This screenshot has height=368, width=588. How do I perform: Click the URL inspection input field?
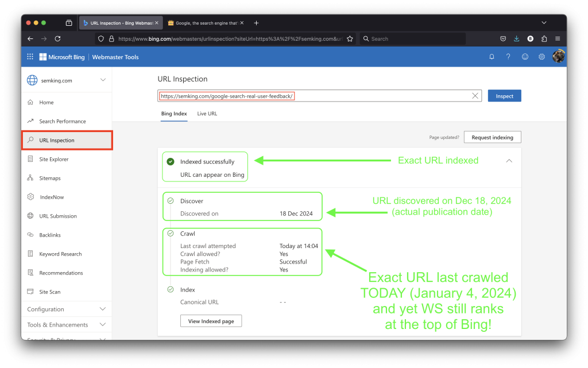click(x=319, y=96)
